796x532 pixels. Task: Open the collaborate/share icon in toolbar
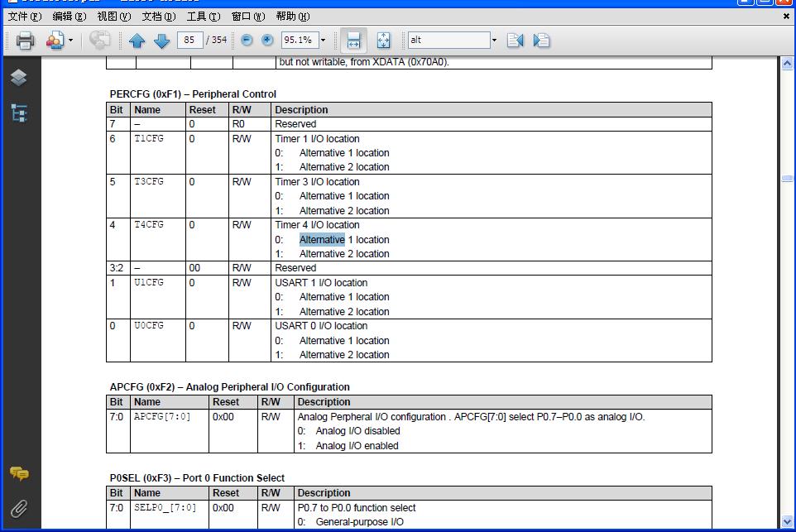pos(55,40)
